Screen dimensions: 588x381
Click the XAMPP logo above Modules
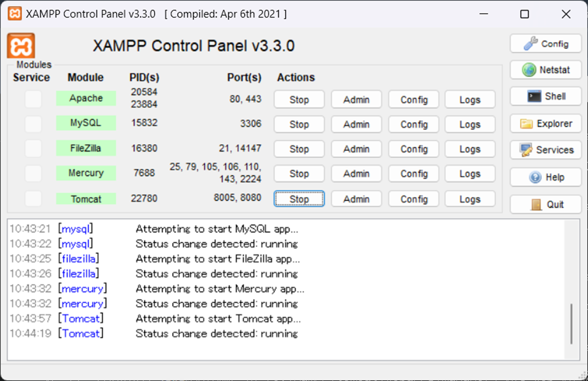(x=20, y=46)
